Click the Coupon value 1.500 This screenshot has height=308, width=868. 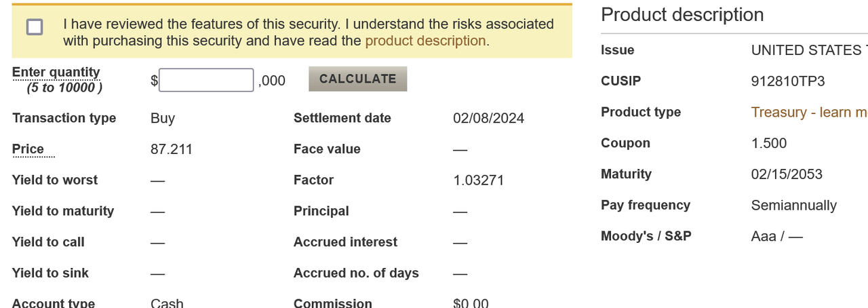pos(769,143)
